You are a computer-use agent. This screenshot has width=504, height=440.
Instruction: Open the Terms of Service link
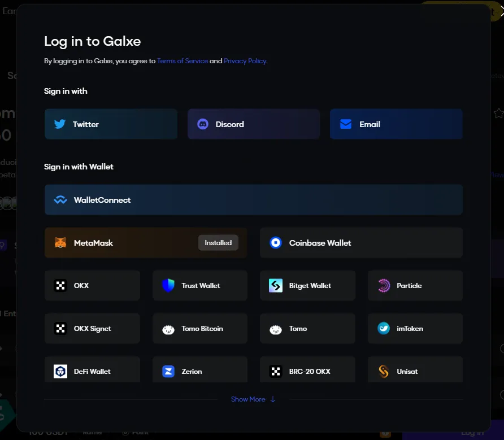[x=183, y=61]
